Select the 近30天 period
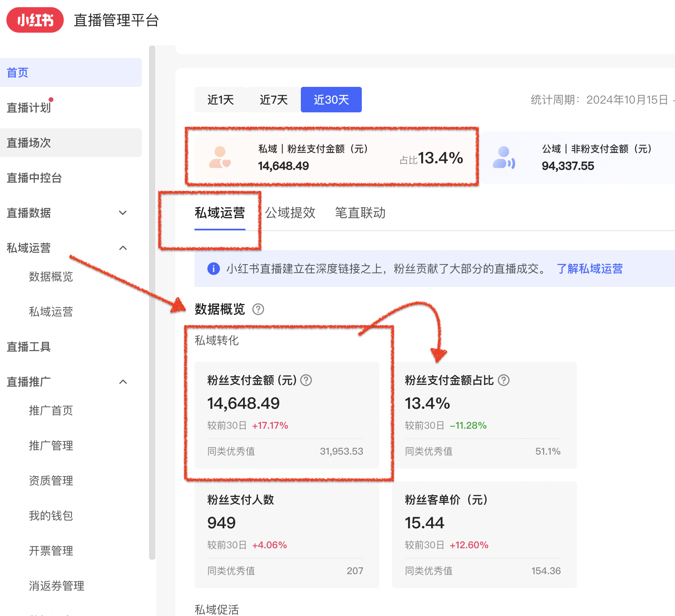 click(x=331, y=100)
